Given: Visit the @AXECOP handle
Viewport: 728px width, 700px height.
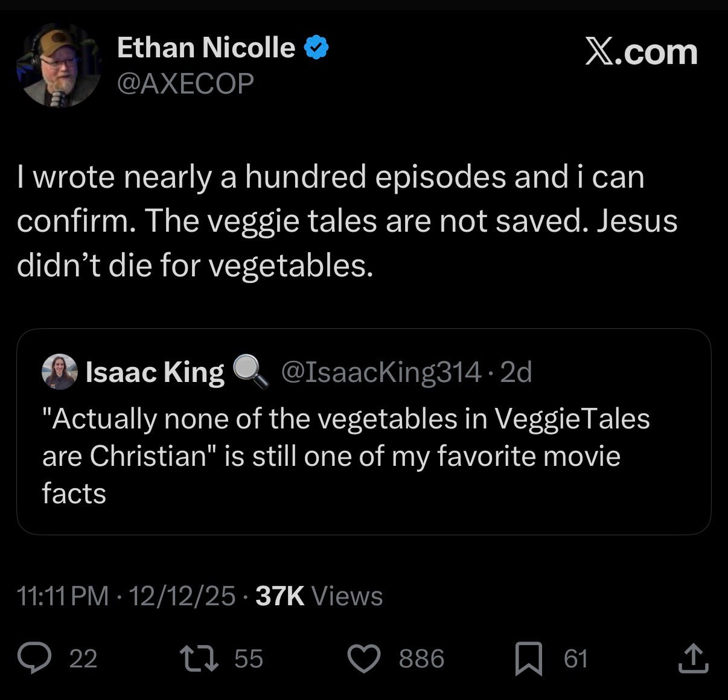Looking at the screenshot, I should [185, 83].
